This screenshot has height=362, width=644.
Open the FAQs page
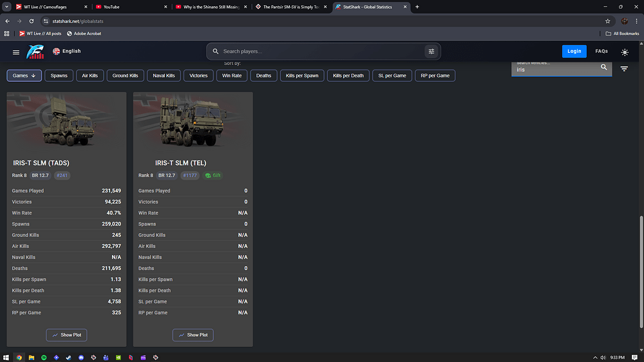click(x=601, y=52)
